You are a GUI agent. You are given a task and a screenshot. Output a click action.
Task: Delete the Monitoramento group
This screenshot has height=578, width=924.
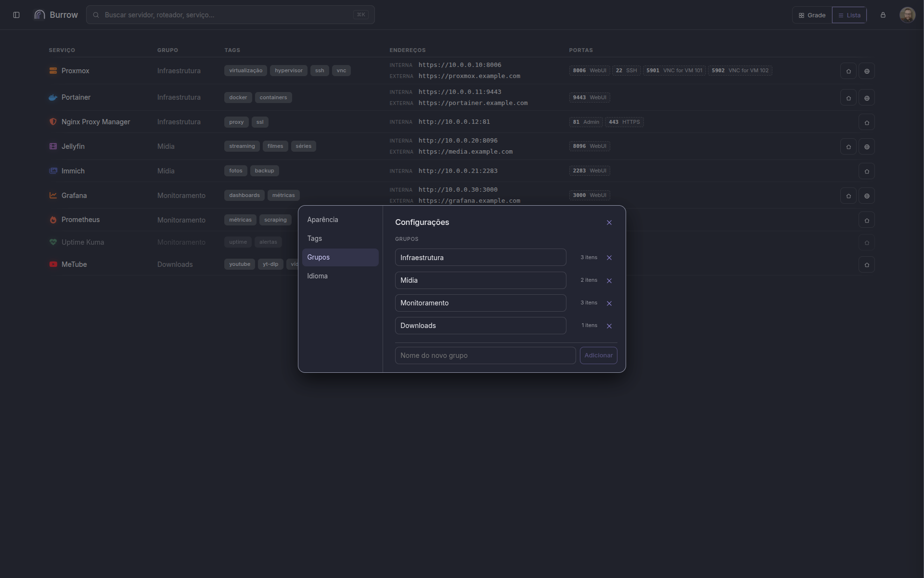point(609,303)
